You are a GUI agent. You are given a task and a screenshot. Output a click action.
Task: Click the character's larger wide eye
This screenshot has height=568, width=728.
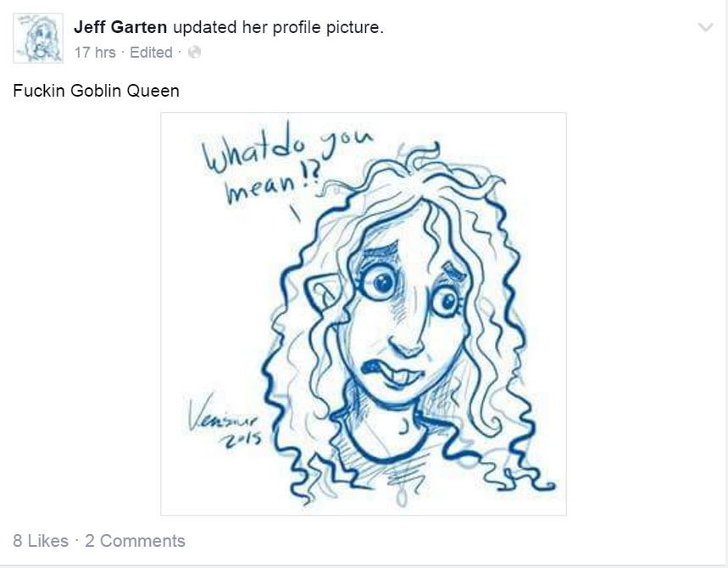pyautogui.click(x=381, y=281)
